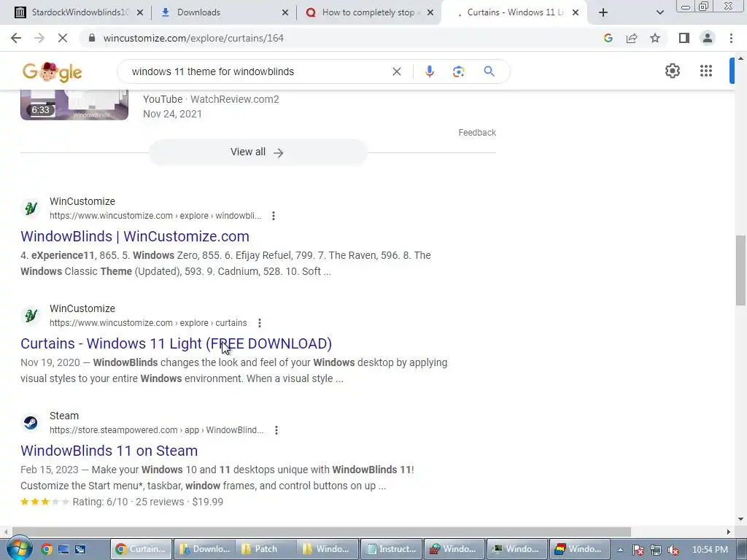The image size is (747, 560).
Task: Open more options for Curtains result
Action: click(260, 323)
